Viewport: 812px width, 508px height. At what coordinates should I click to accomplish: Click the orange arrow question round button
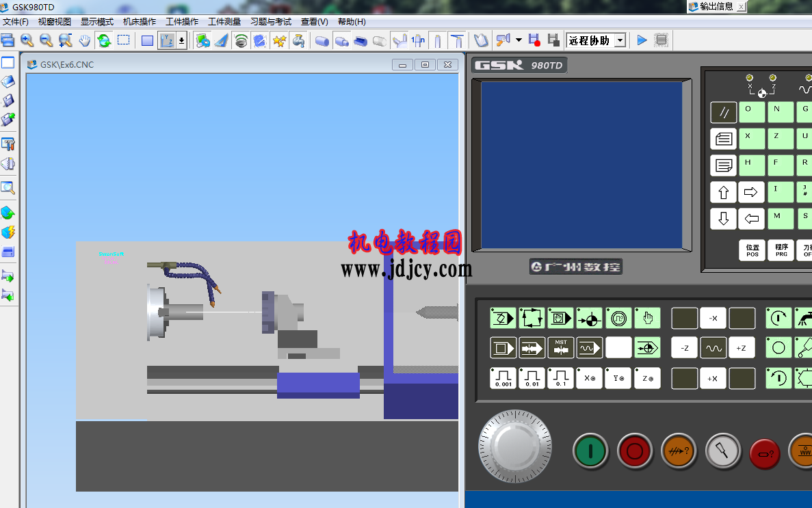pos(679,451)
